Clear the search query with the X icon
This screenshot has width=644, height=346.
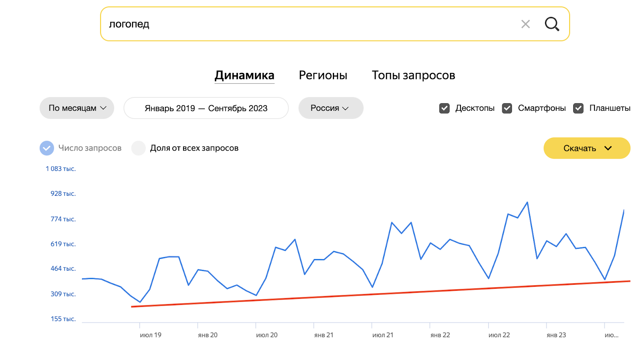pos(525,24)
